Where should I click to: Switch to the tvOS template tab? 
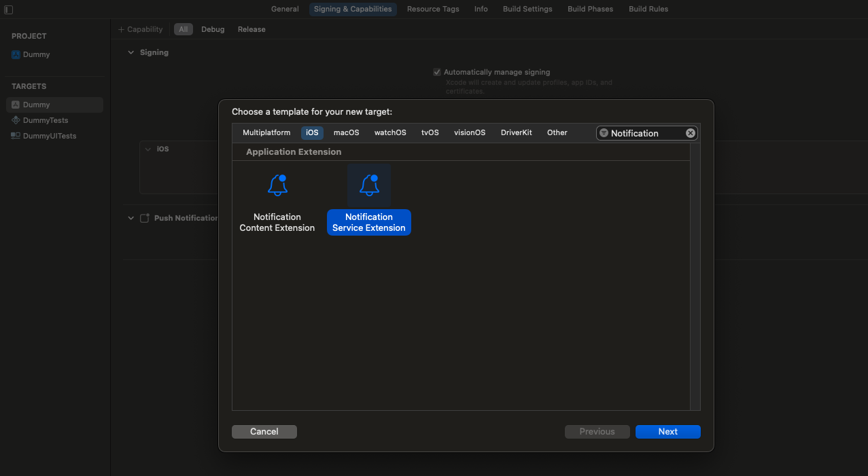[x=430, y=132]
